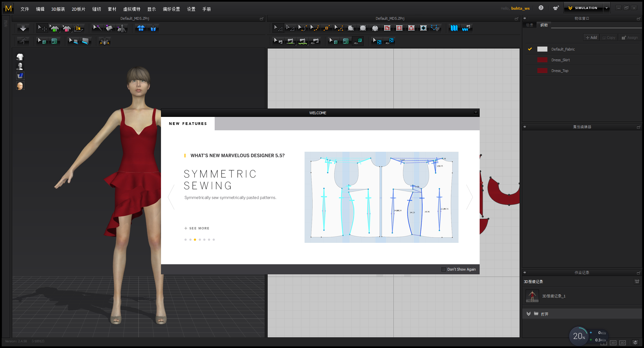Collapse the 物体窗口 panel with its arrow
The height and width of the screenshot is (348, 644).
525,18
